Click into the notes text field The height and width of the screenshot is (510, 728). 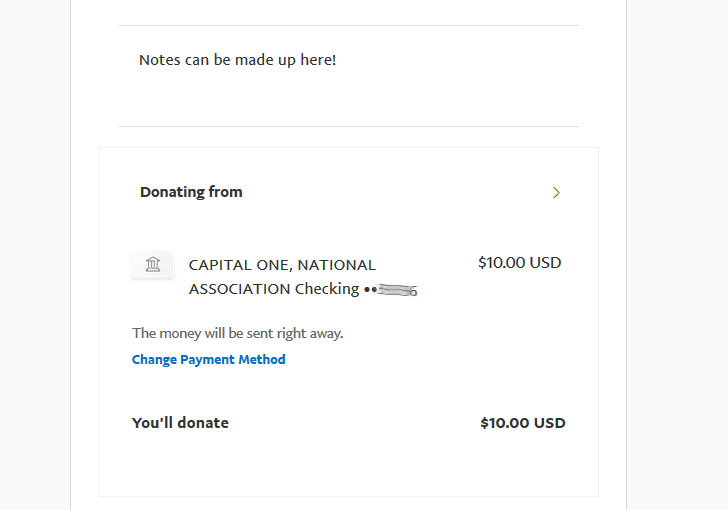tap(349, 76)
